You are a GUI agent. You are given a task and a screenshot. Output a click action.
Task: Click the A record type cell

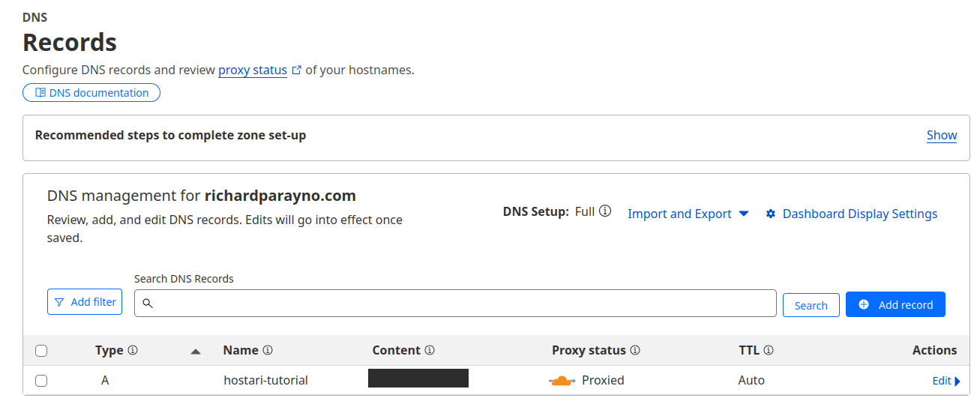105,380
